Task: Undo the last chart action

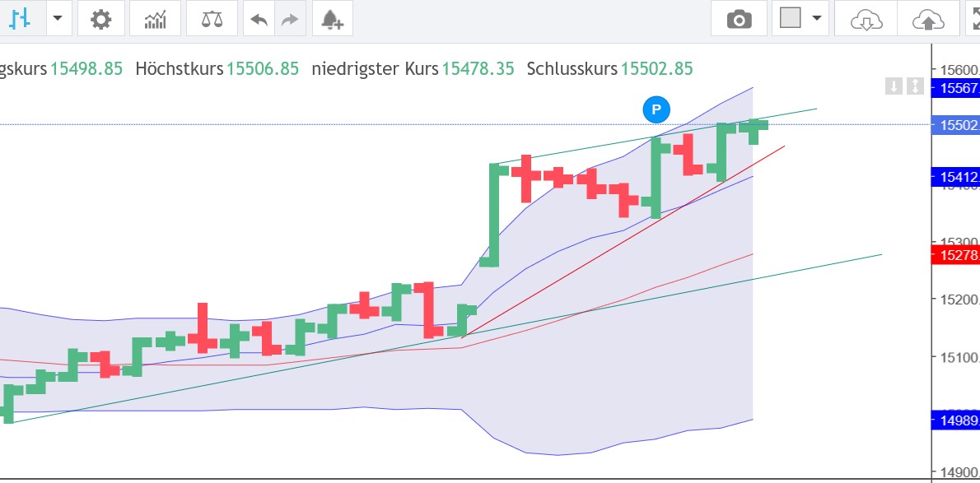Action: click(258, 18)
